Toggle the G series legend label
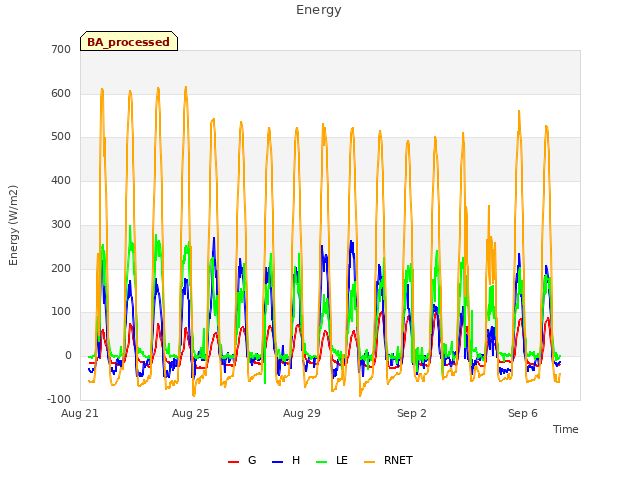 point(252,460)
